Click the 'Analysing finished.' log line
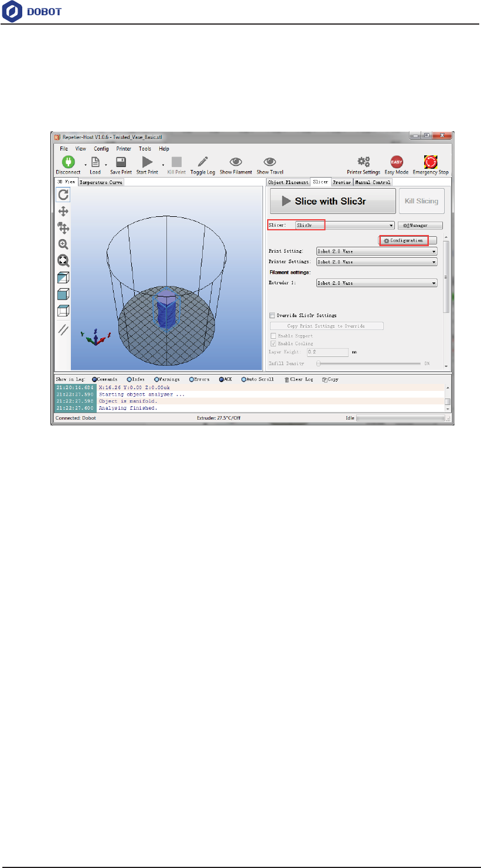This screenshot has height=868, width=481. [128, 408]
